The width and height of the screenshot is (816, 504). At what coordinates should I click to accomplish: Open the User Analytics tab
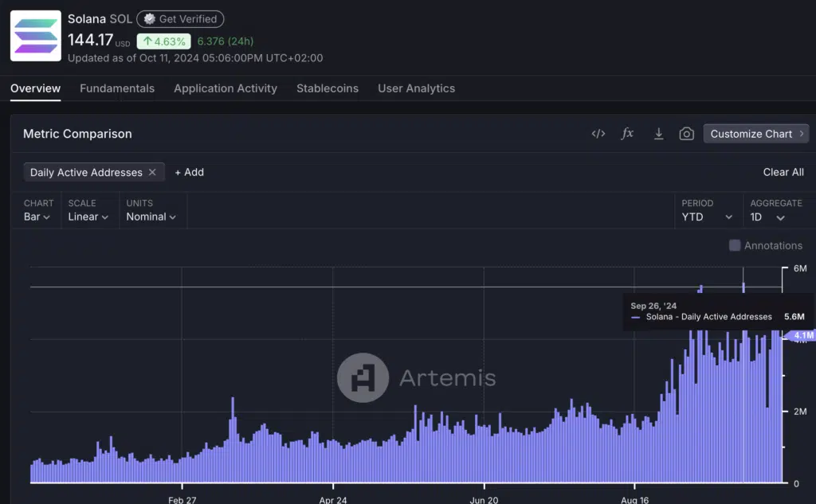coord(416,88)
